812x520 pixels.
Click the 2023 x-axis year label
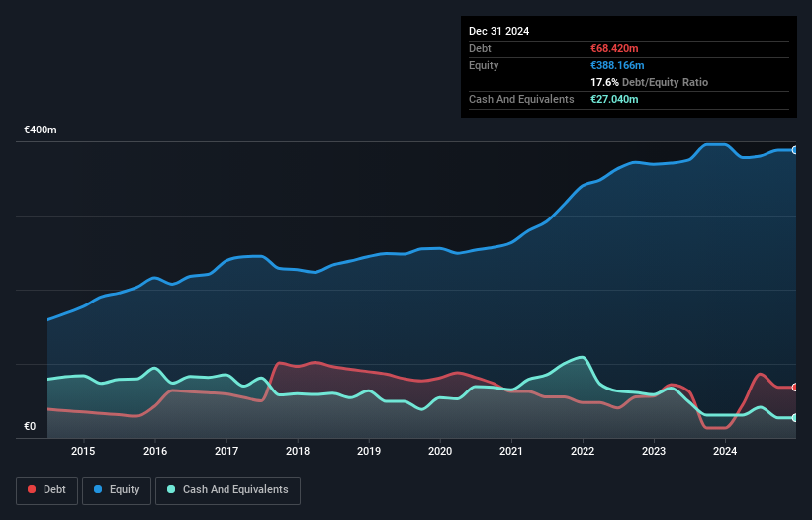point(654,451)
